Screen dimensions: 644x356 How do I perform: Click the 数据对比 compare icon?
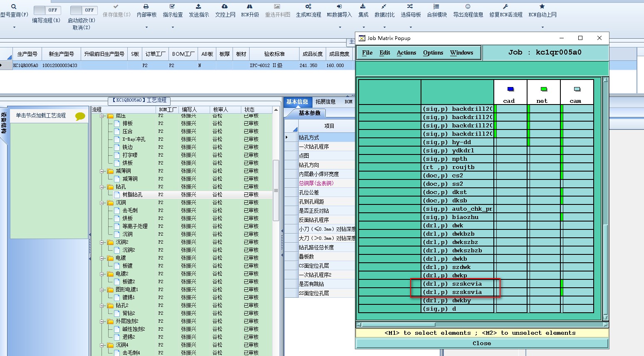click(x=384, y=7)
